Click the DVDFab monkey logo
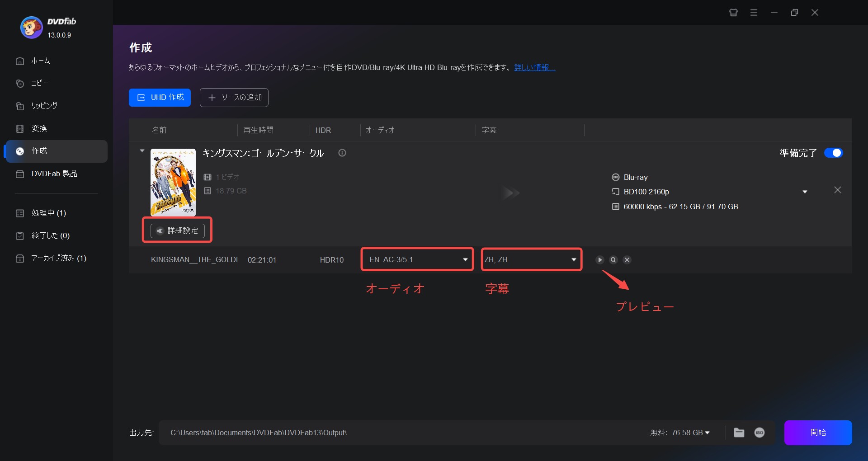This screenshot has height=461, width=868. [31, 28]
